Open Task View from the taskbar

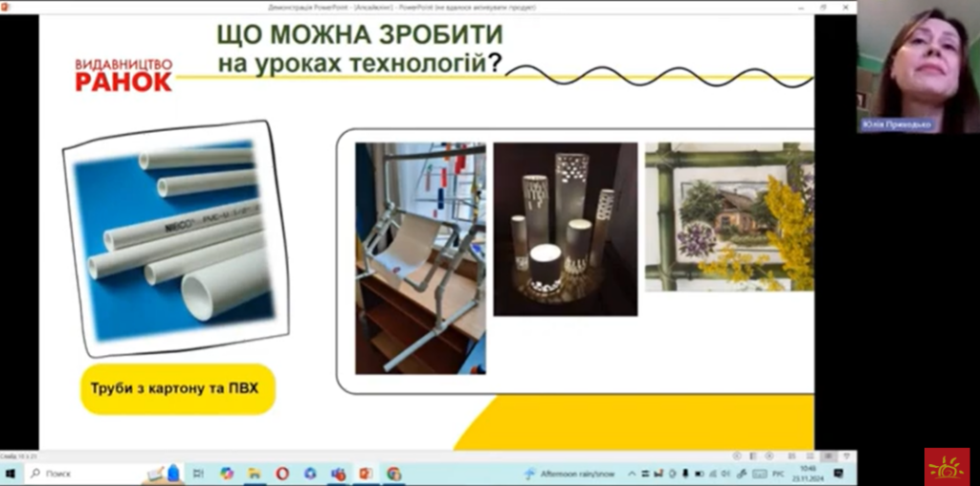pos(198,474)
